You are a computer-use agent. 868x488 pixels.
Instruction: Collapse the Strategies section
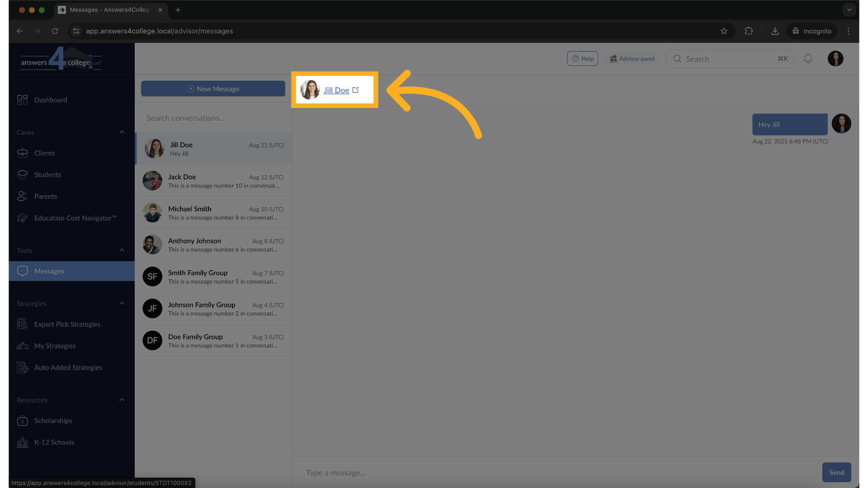point(122,303)
